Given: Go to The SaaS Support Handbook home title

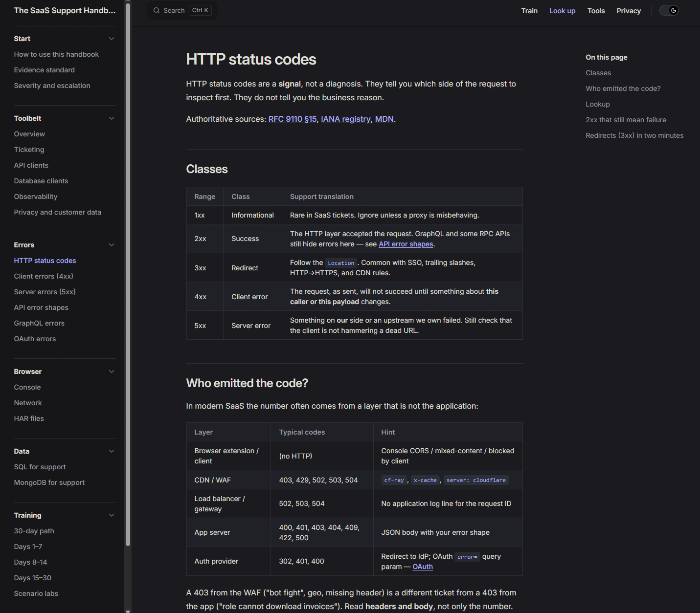Looking at the screenshot, I should click(65, 10).
